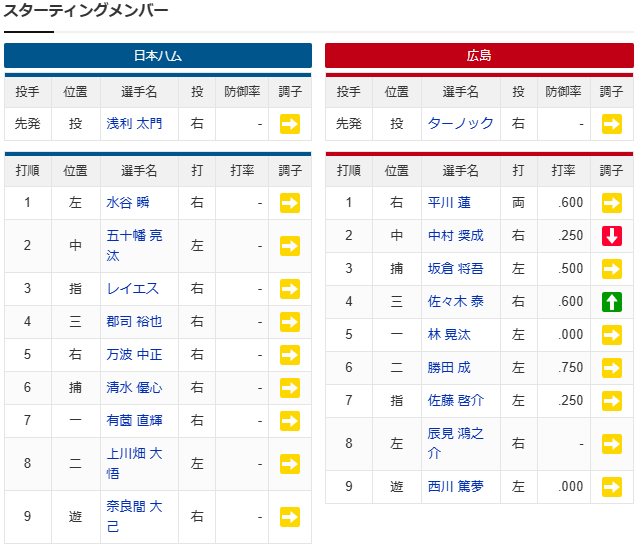Click green up-arrow condition icon for 佐々木 泰
The height and width of the screenshot is (547, 640).
(x=611, y=302)
